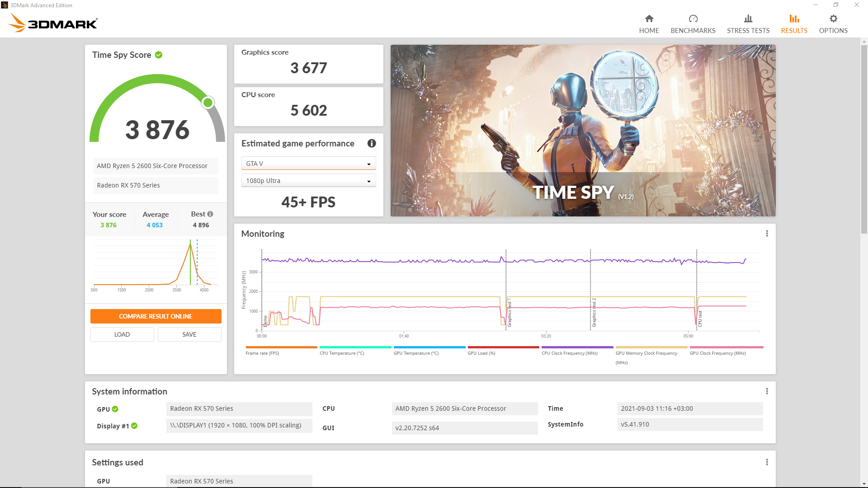Click Time Spy Score validation checkmark

coord(159,55)
